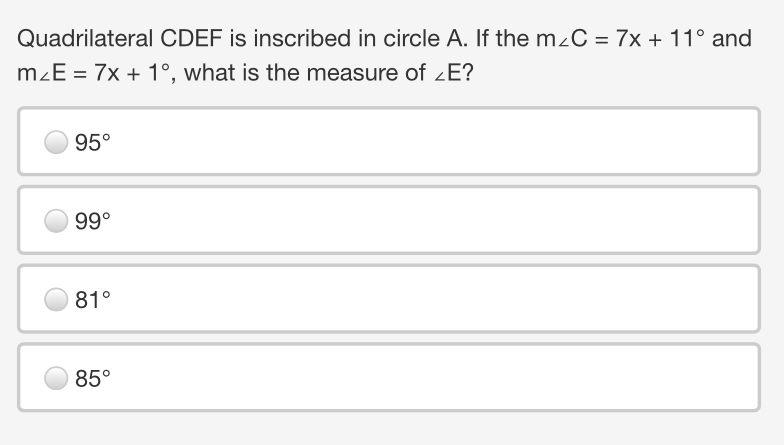Click the 99° answer text label
784x445 pixels.
click(92, 221)
